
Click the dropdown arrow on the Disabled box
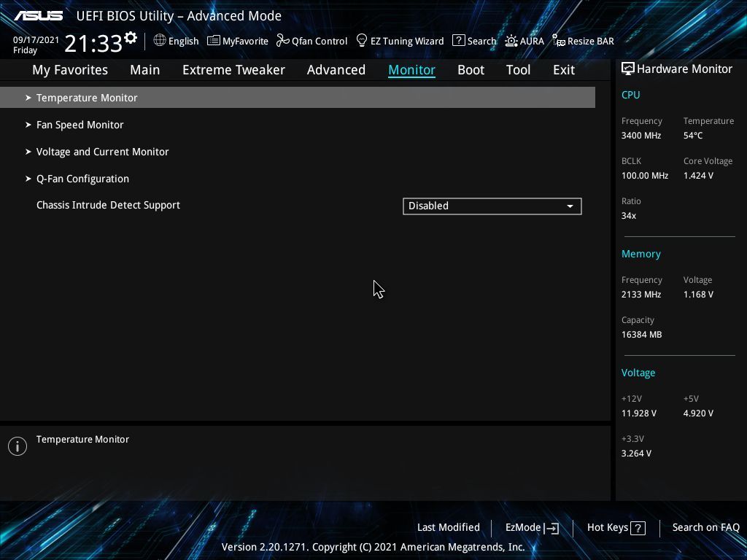click(570, 206)
